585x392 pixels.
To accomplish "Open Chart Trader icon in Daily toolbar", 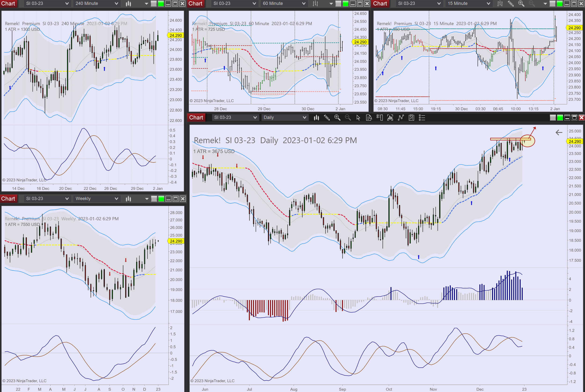I will tap(379, 117).
